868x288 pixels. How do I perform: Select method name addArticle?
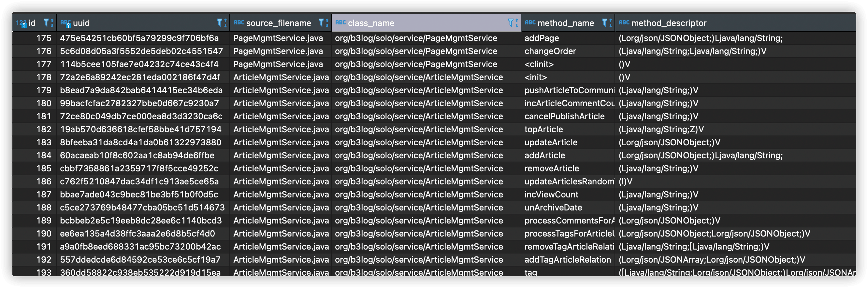[545, 156]
